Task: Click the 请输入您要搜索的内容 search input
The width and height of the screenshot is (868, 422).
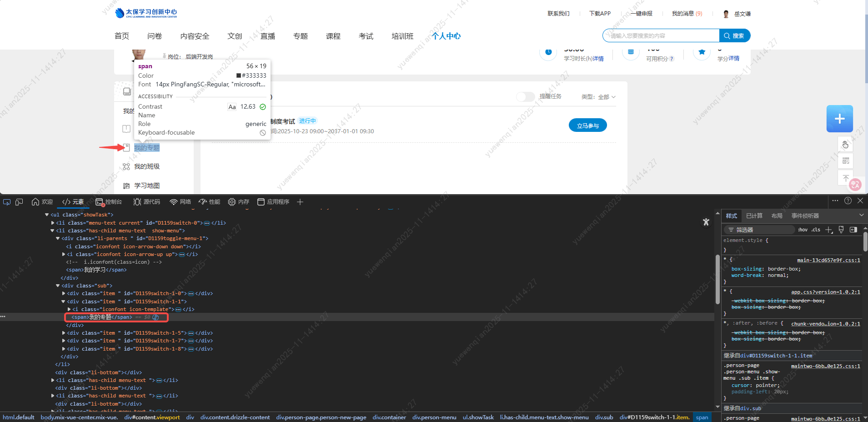Action: click(x=659, y=35)
